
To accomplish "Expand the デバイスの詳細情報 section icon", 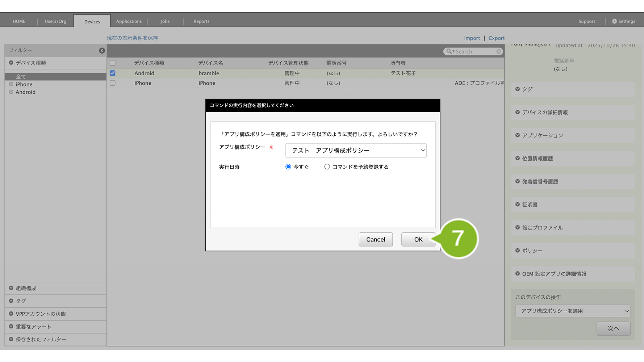I will pyautogui.click(x=518, y=112).
